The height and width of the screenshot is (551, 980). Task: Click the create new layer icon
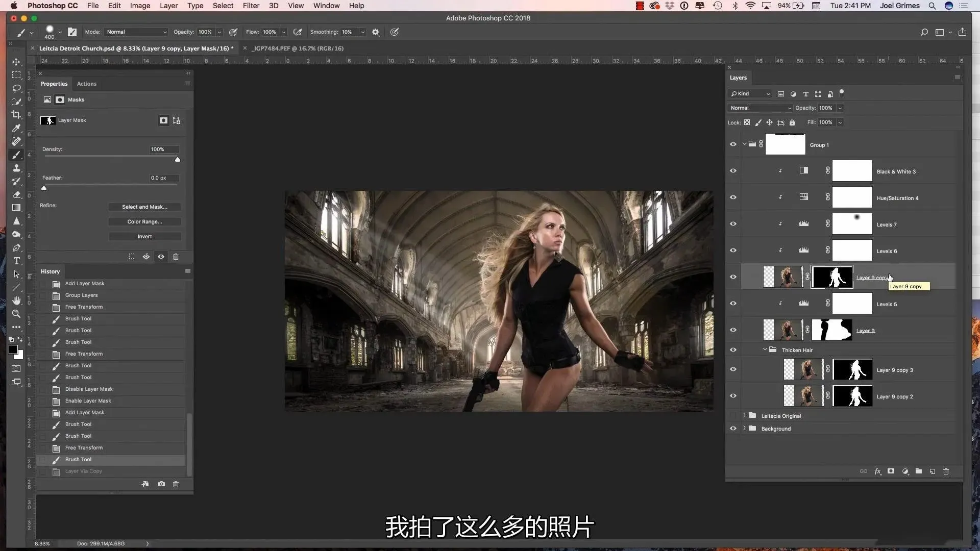pos(933,471)
